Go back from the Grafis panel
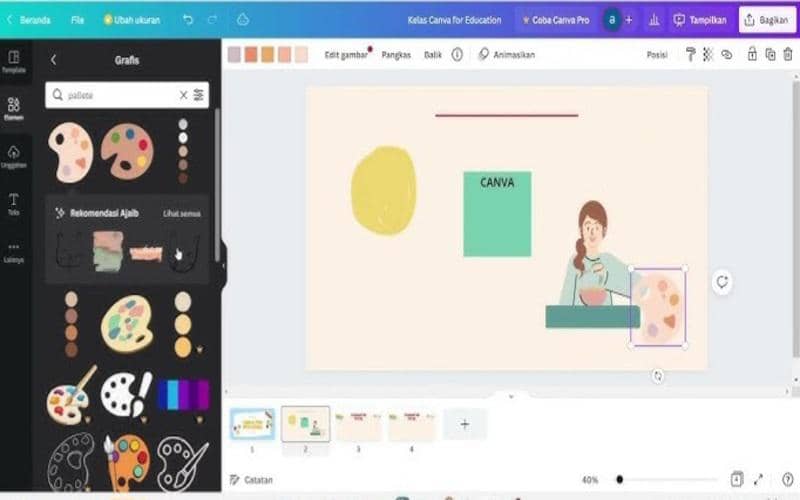Viewport: 800px width, 500px height. pos(54,60)
